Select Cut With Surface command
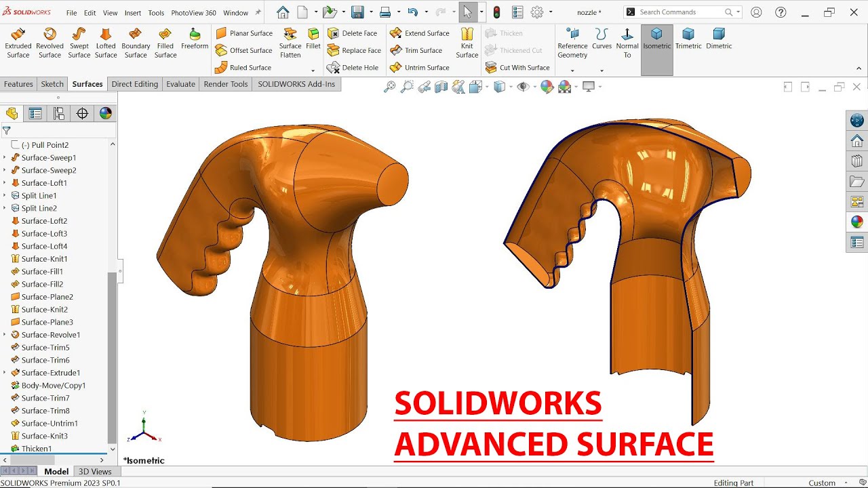The image size is (868, 488). coord(517,68)
